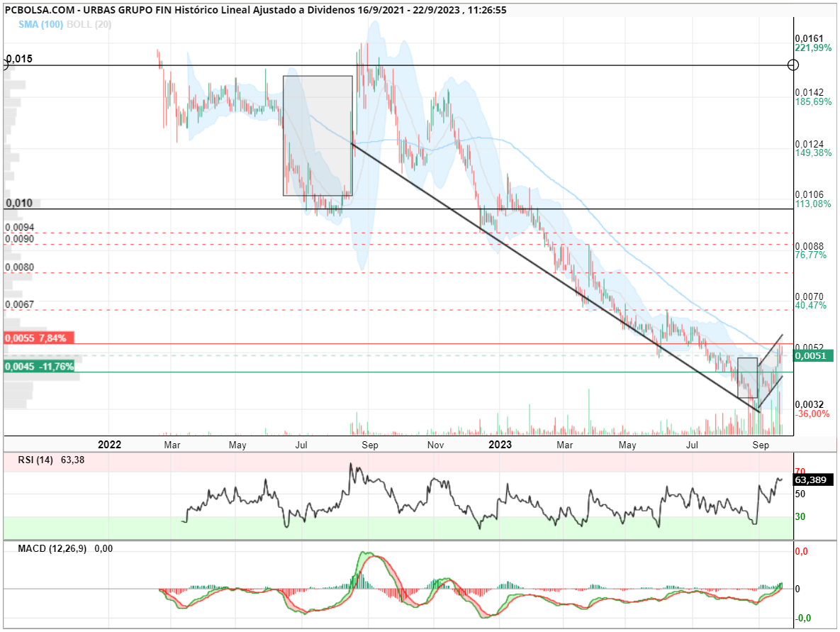Image resolution: width=840 pixels, height=632 pixels.
Task: Click the 0,010 horizontal line label
Action: coord(19,203)
